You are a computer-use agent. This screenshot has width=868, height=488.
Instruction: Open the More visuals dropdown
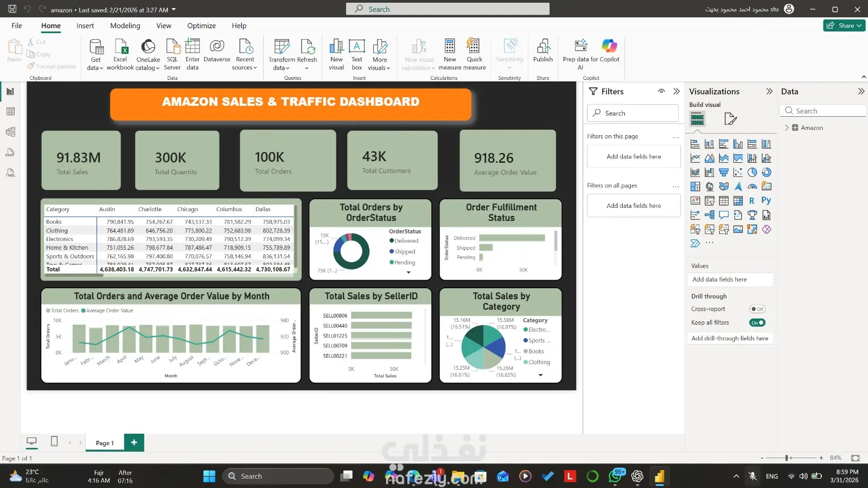(380, 54)
